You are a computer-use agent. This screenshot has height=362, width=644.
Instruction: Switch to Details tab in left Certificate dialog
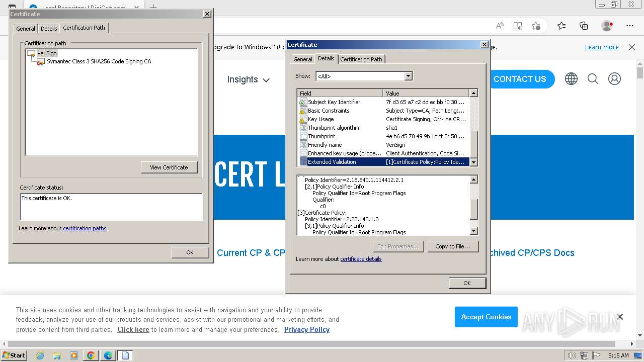click(49, 29)
